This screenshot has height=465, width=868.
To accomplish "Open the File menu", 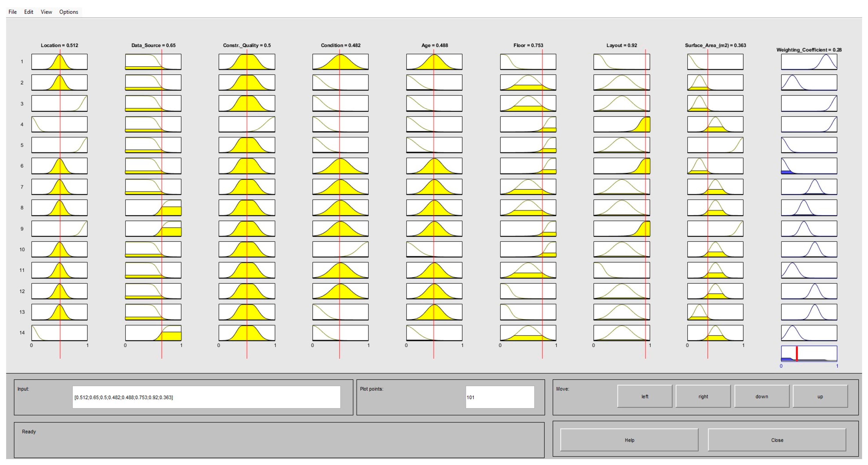I will coord(13,12).
